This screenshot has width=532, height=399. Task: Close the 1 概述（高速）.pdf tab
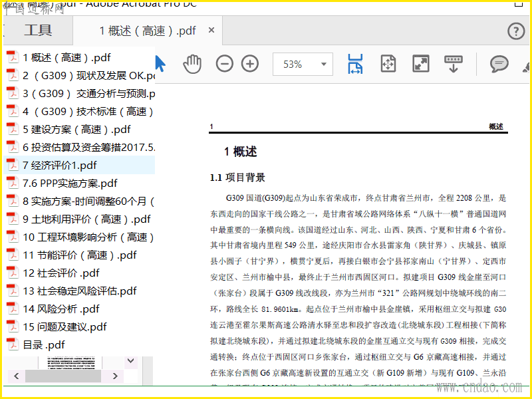coord(211,30)
